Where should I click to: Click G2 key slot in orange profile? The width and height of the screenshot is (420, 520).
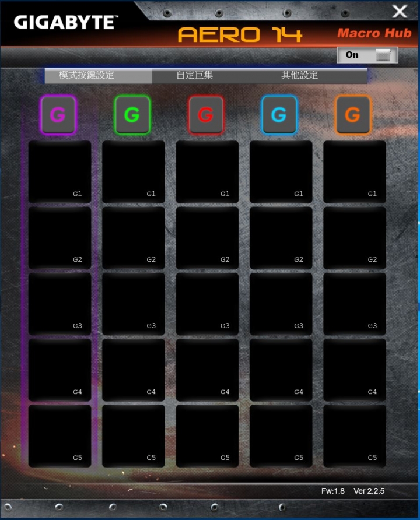click(355, 238)
